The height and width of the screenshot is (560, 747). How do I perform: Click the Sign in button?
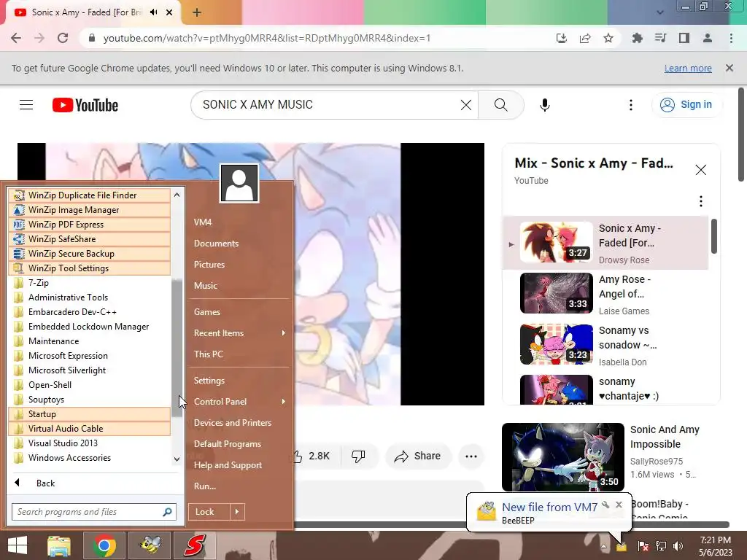pyautogui.click(x=686, y=104)
